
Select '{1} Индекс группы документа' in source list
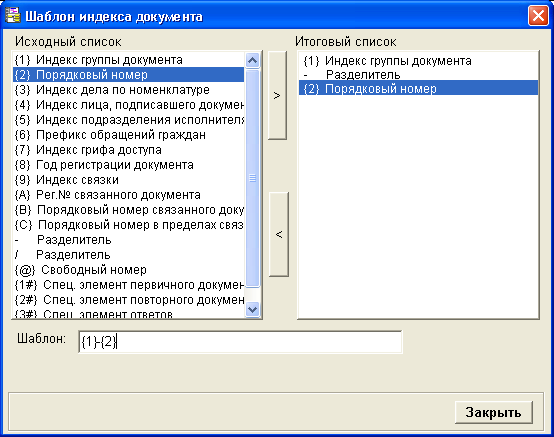click(x=129, y=60)
